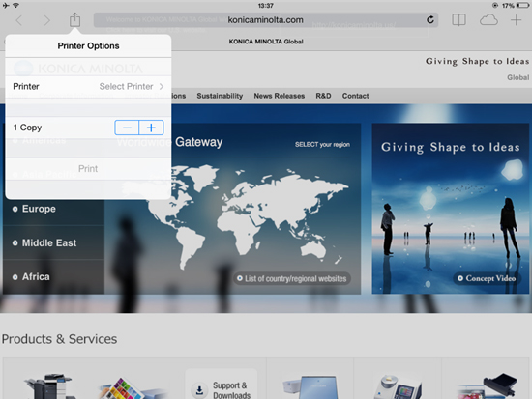The image size is (532, 399).
Task: Tap the Safari forward arrow
Action: coord(46,20)
